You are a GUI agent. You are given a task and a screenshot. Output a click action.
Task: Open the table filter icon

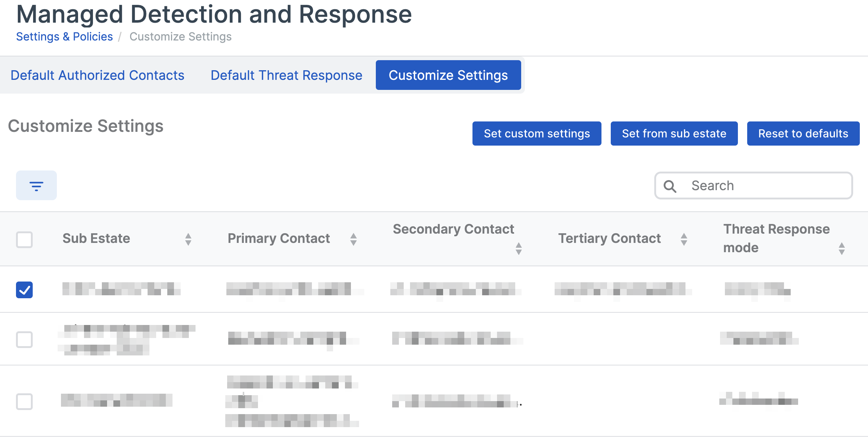(36, 185)
